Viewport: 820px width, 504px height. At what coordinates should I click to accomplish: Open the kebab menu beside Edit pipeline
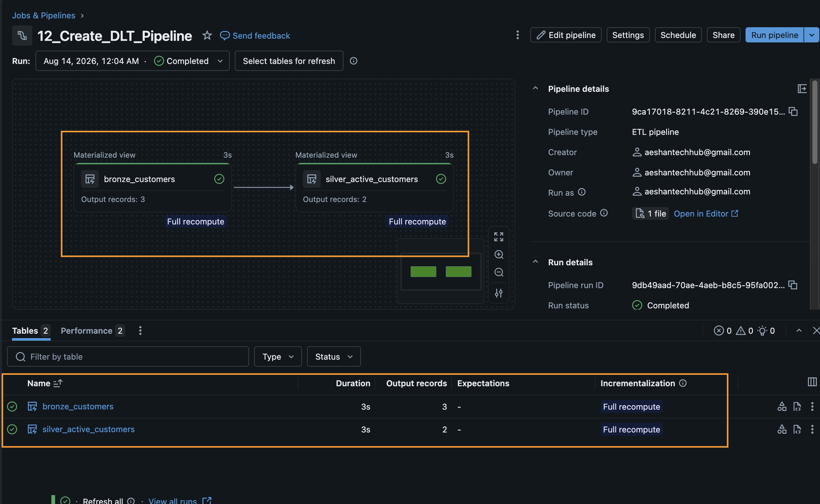point(517,35)
